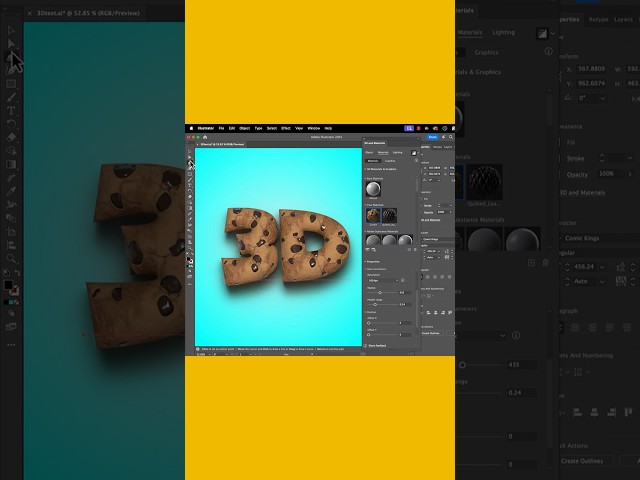This screenshot has width=640, height=480.
Task: Select the Paintbrush tool
Action: (190, 180)
